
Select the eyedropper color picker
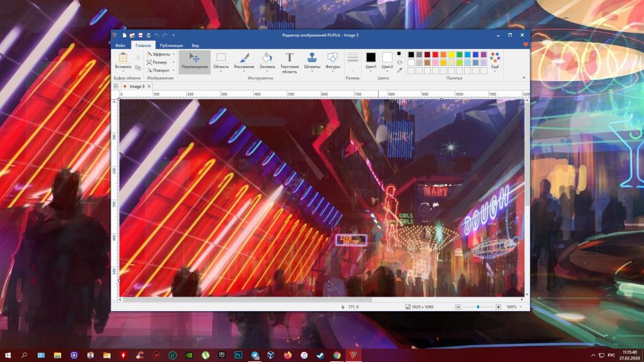tap(399, 70)
